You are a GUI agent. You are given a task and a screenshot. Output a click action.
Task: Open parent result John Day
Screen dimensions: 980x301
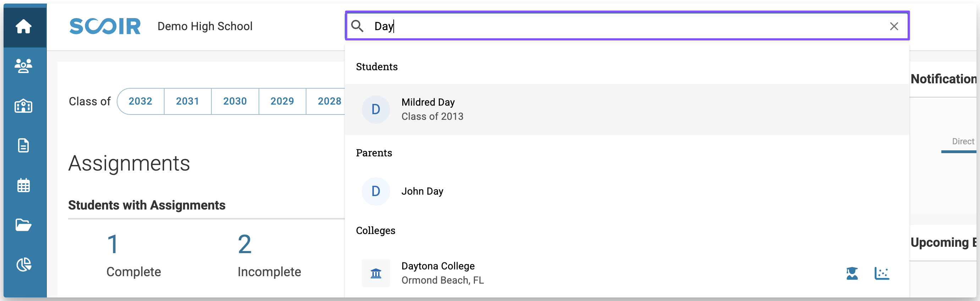(x=422, y=191)
